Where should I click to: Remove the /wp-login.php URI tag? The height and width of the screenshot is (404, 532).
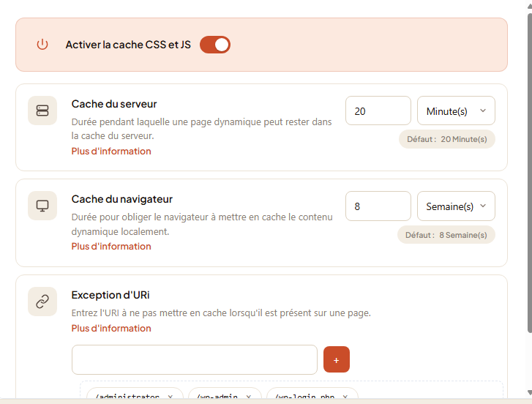[345, 396]
